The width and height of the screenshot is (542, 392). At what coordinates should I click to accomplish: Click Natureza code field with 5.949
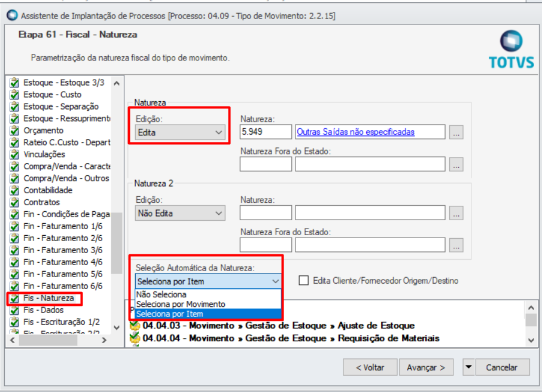pos(266,132)
